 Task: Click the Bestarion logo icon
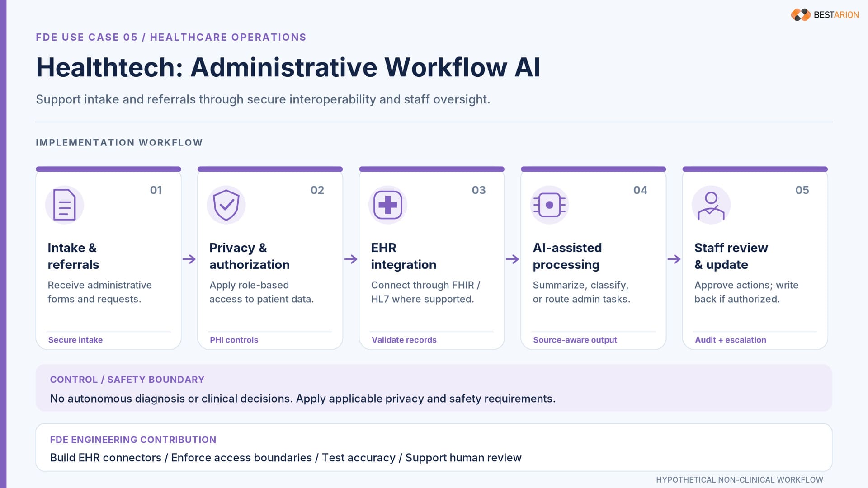[x=801, y=15]
